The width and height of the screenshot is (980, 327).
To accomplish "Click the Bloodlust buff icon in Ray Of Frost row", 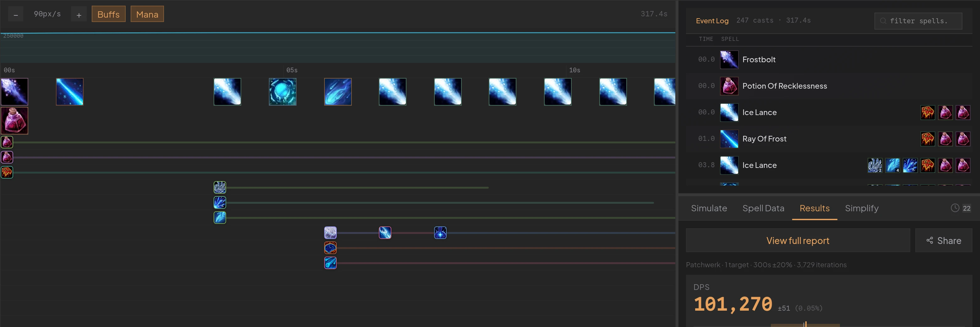I will pyautogui.click(x=928, y=139).
